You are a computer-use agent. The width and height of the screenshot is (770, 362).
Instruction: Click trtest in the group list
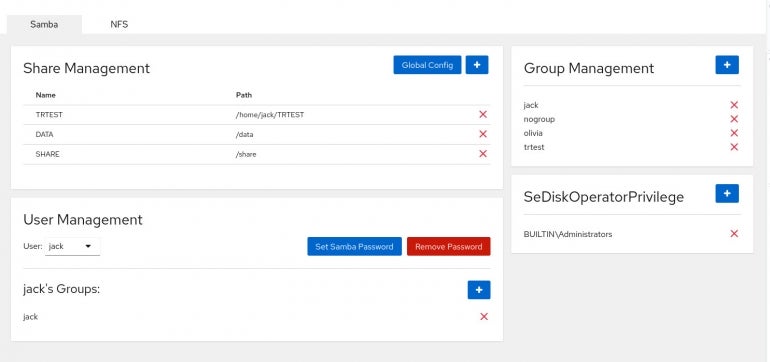534,147
